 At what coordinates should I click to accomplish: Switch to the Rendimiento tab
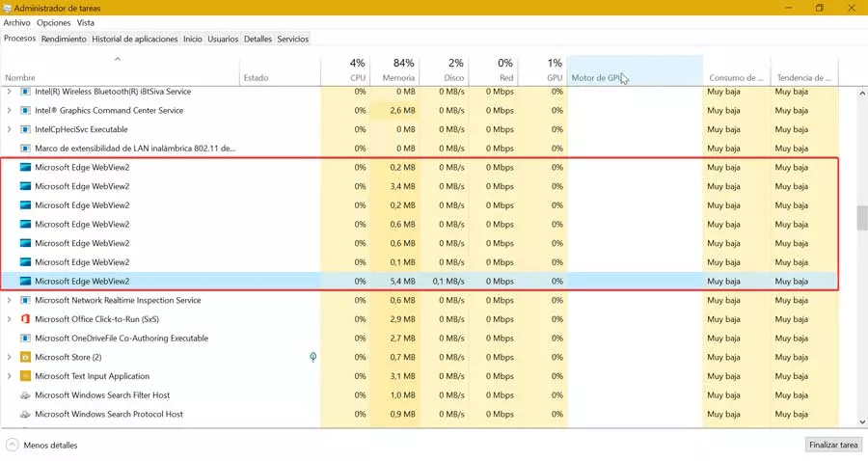[x=64, y=40]
